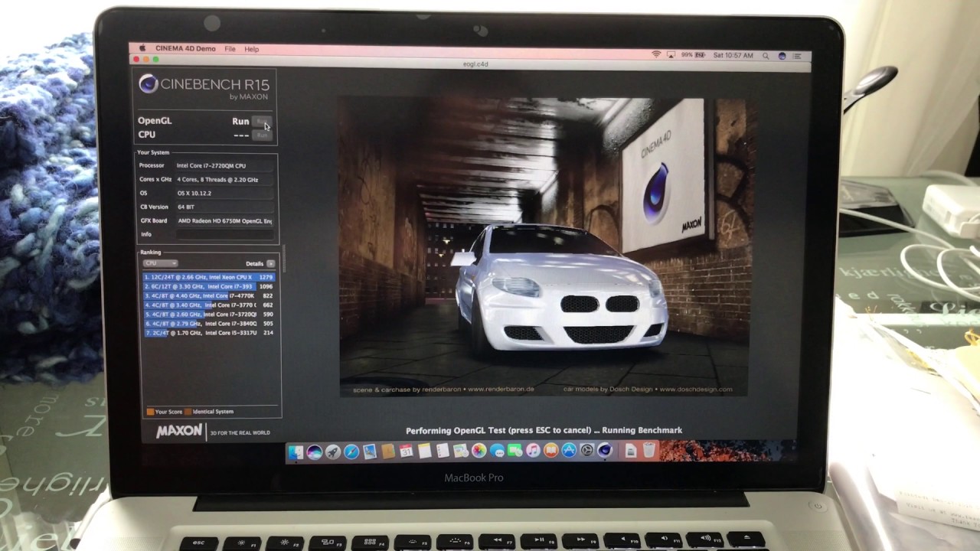Screen dimensions: 980x551
Task: Select ranking row 4C/8T @ 2.79 GHz
Action: [208, 324]
